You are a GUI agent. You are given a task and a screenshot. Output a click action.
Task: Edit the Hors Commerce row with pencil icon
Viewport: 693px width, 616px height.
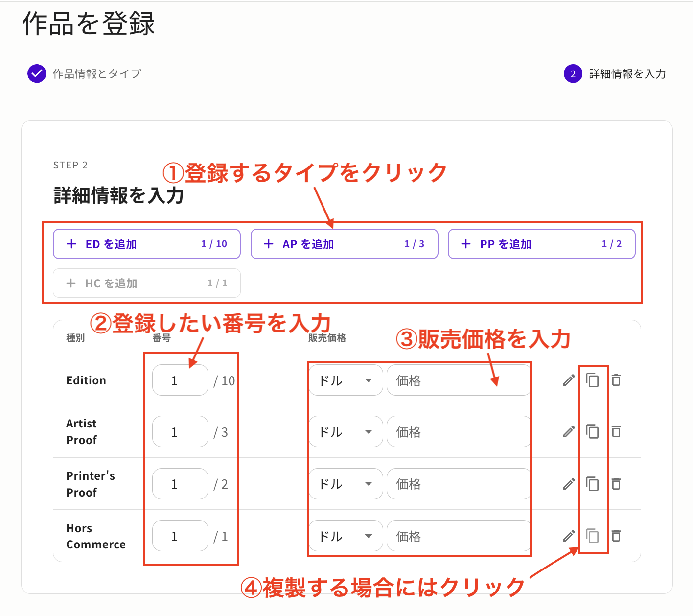(x=569, y=536)
